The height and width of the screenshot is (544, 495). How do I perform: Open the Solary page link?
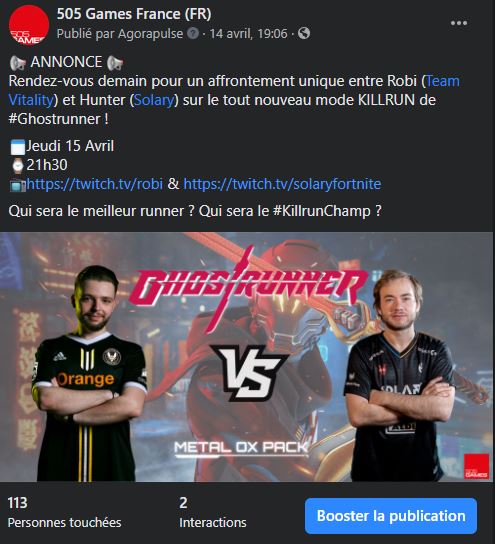(x=154, y=100)
